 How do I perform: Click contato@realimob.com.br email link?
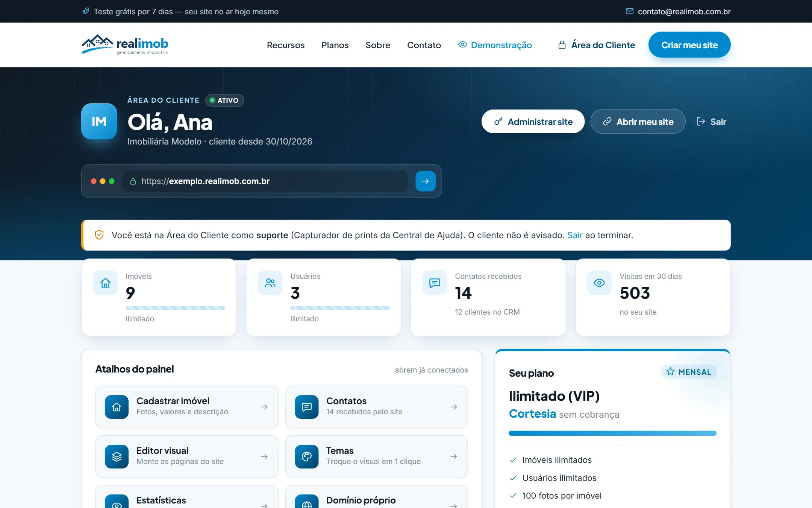point(684,12)
